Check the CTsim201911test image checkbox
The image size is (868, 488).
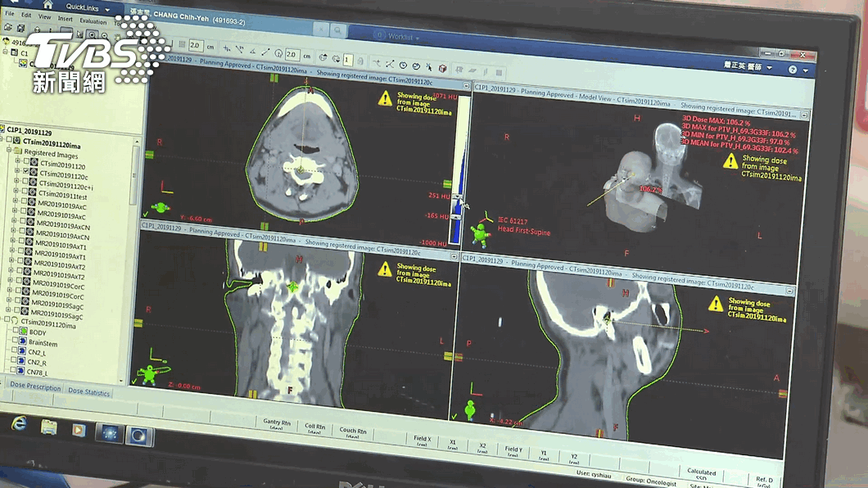pyautogui.click(x=25, y=192)
